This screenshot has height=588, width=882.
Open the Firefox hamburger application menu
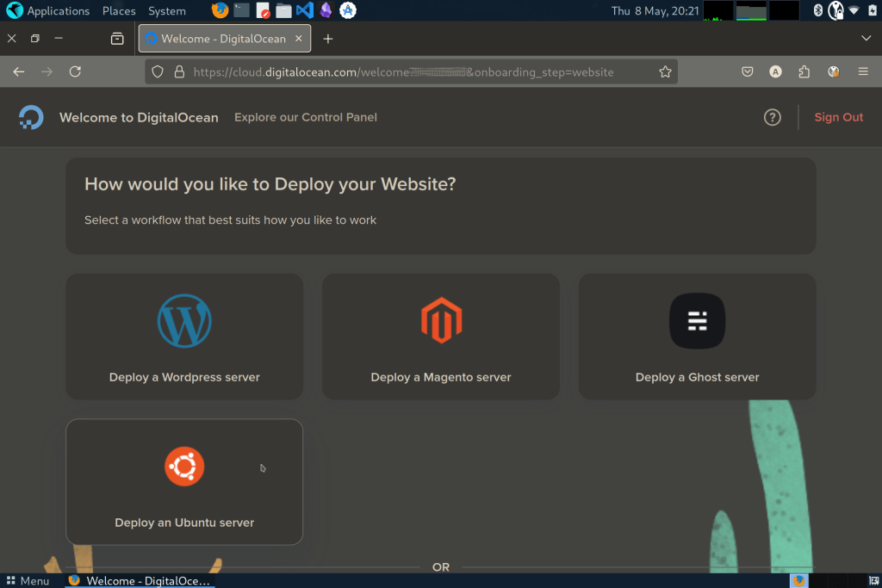click(863, 72)
